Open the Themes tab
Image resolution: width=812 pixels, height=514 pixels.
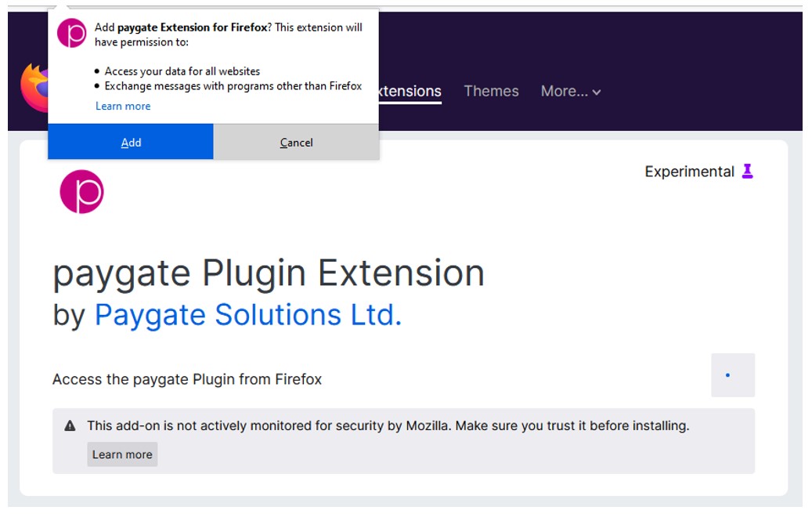click(x=491, y=91)
